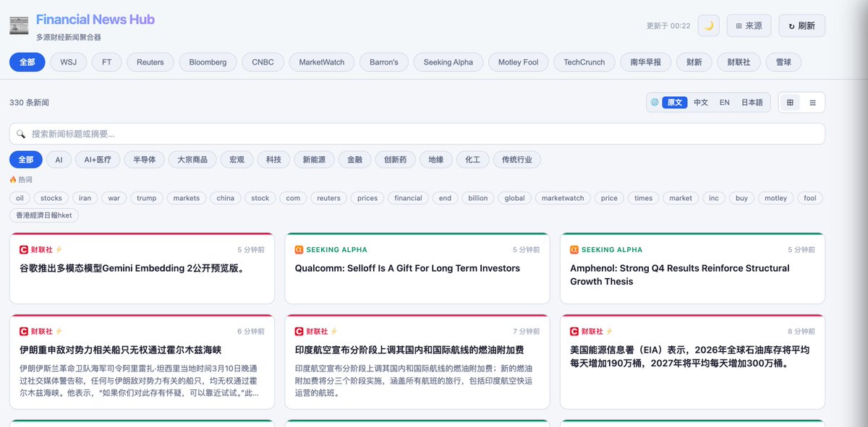Filter by 科技 category

click(273, 160)
